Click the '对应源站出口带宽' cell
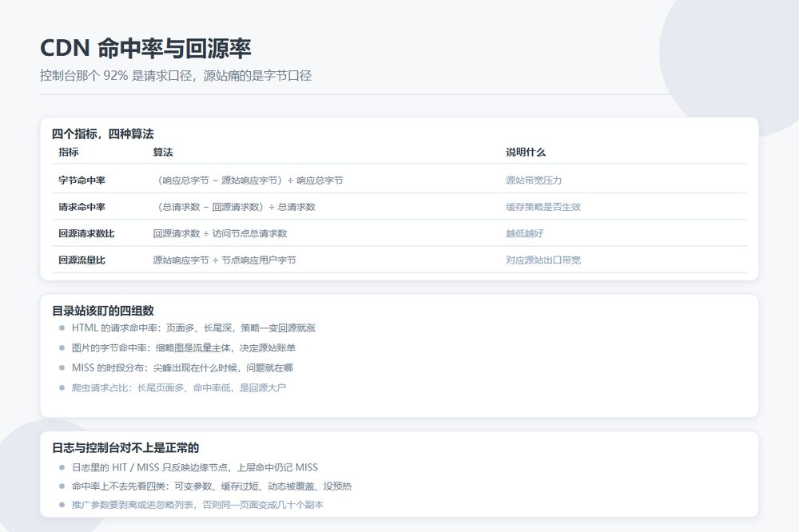 pyautogui.click(x=543, y=260)
